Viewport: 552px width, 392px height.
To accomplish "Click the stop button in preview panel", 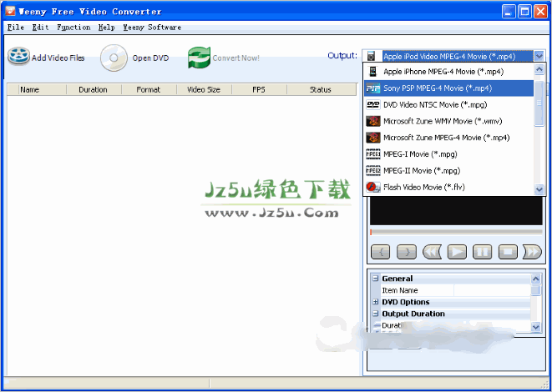I will click(x=508, y=252).
